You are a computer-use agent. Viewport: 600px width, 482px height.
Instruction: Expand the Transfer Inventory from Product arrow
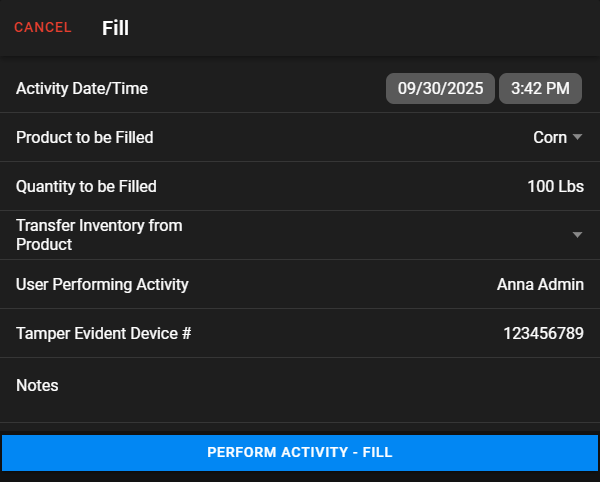[x=577, y=234]
